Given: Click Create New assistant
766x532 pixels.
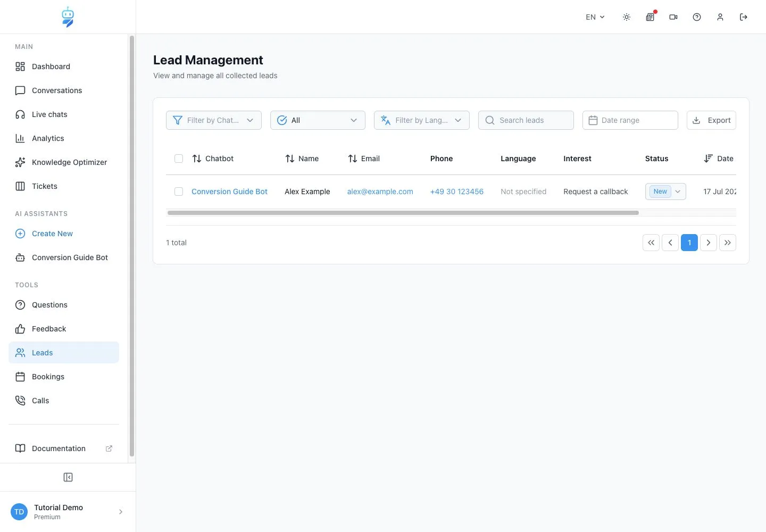Looking at the screenshot, I should [x=64, y=234].
